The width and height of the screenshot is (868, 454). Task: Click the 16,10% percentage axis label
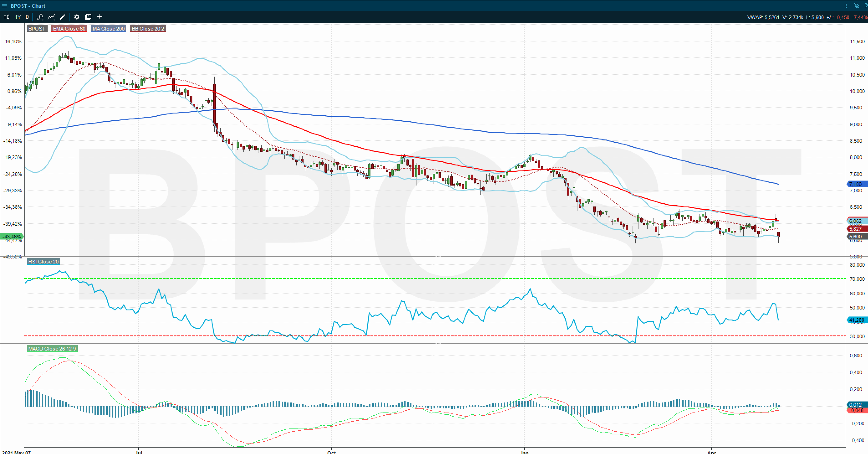13,41
